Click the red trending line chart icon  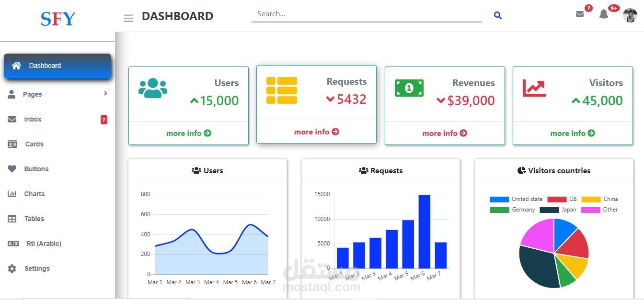pos(534,88)
